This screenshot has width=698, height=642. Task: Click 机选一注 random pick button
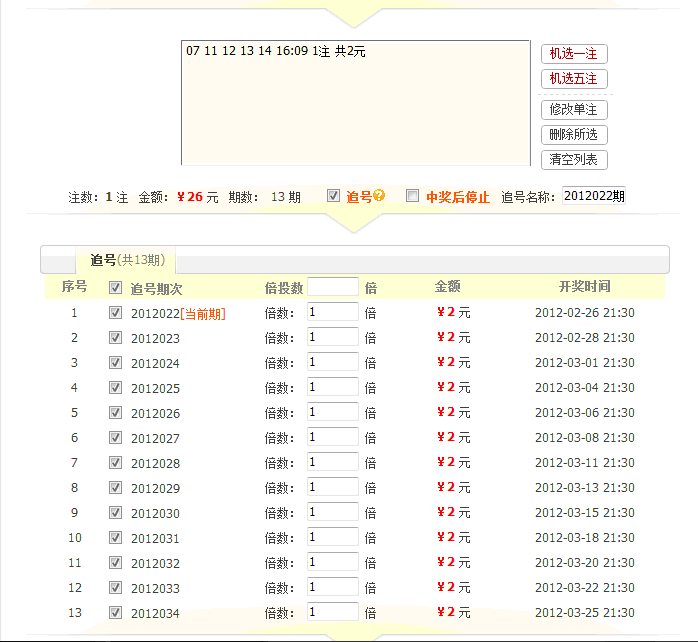[574, 54]
